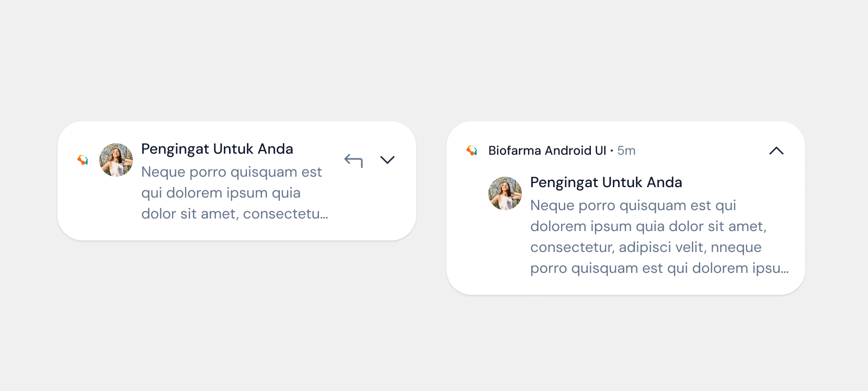This screenshot has height=391, width=868.
Task: Click blank header space left of up chevron
Action: click(x=701, y=151)
